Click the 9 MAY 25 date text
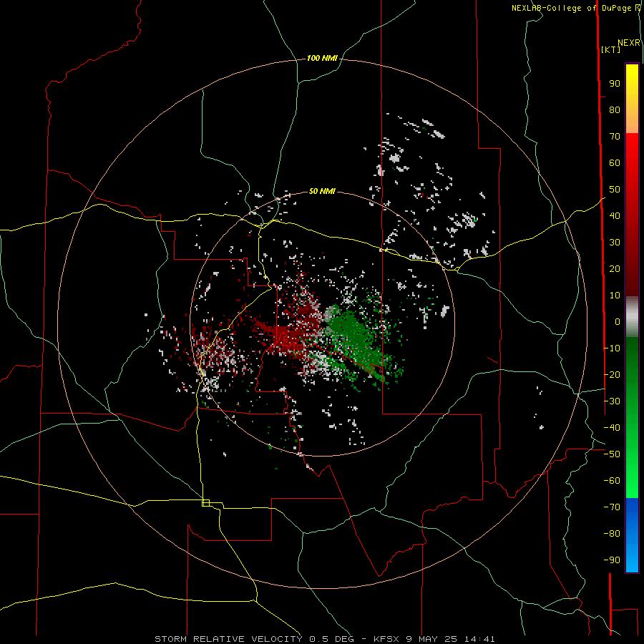The image size is (644, 644). coord(432,639)
